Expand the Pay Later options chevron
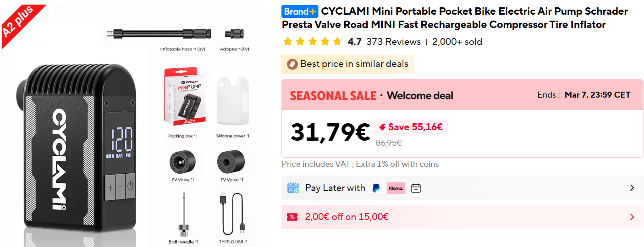644x247 pixels. coord(632,188)
